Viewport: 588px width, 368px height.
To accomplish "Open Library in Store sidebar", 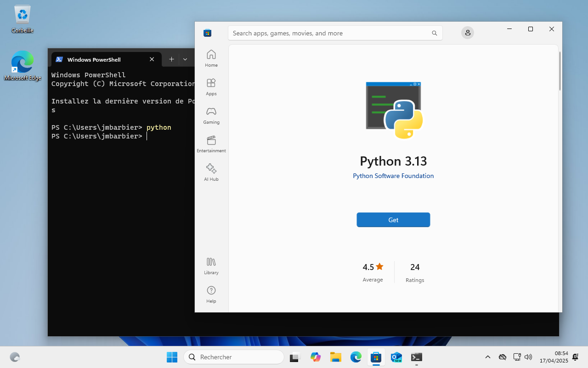I will click(211, 266).
